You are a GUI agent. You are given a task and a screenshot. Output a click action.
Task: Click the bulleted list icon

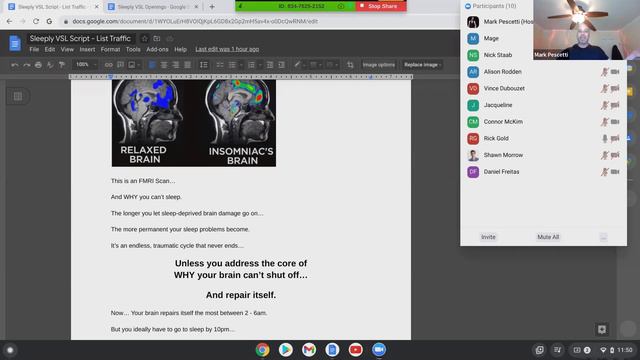(232, 64)
